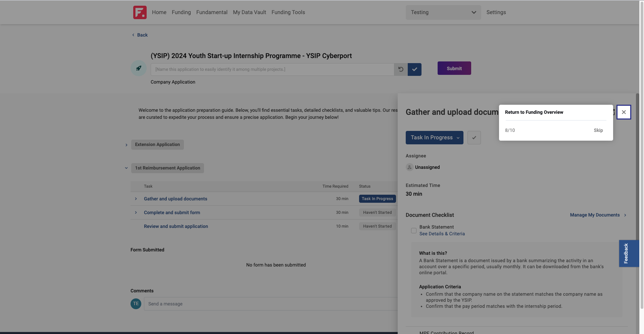Click the 'No form has been submitted' text
Viewport: 644px width, 334px height.
276,265
